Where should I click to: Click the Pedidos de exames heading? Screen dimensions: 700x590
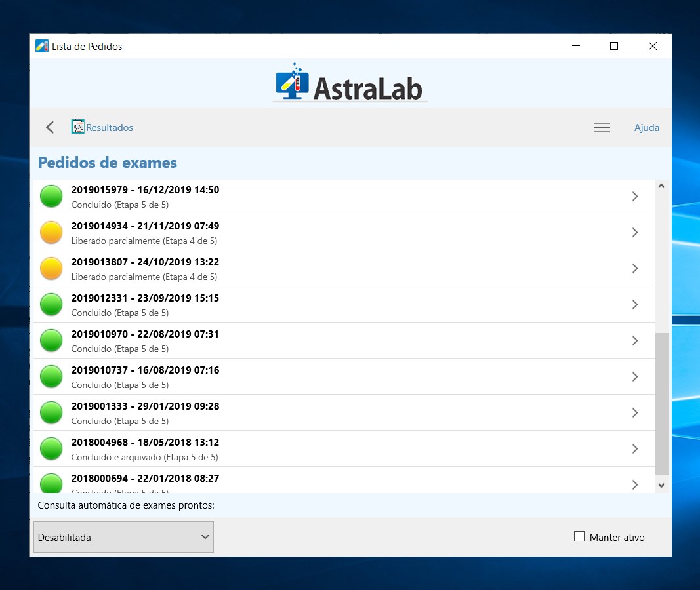point(108,163)
